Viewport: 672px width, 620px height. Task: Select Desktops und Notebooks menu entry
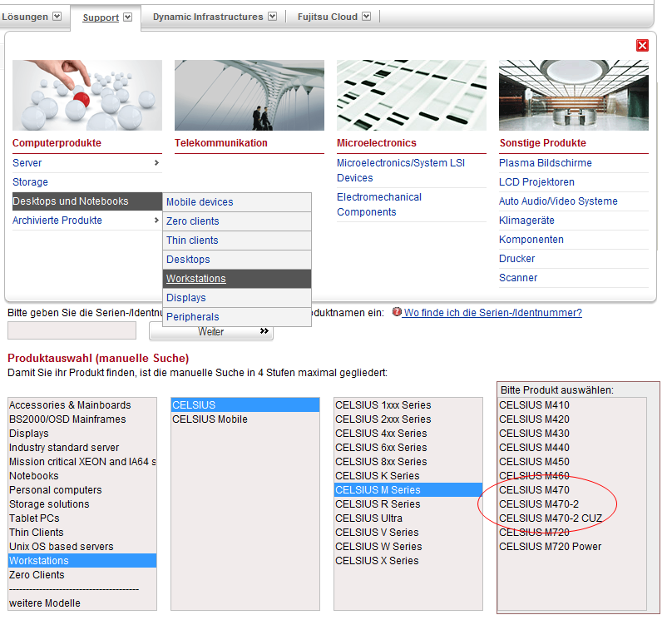pos(87,201)
